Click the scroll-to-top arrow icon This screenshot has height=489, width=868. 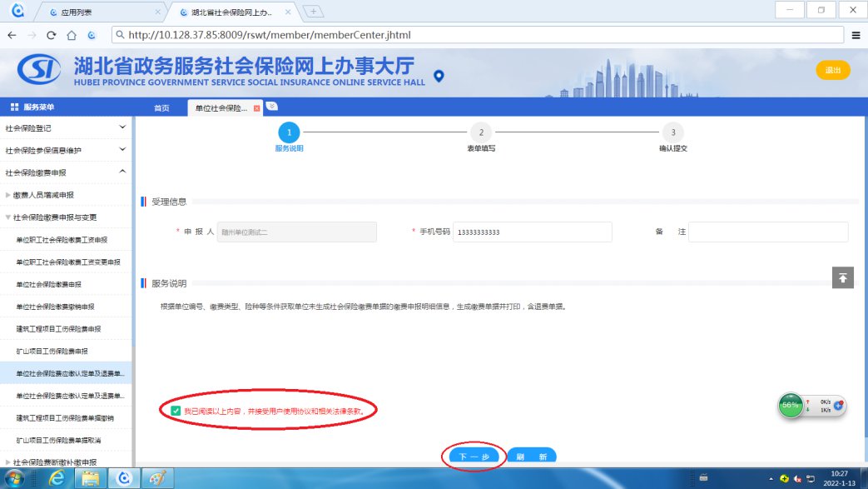coord(843,278)
